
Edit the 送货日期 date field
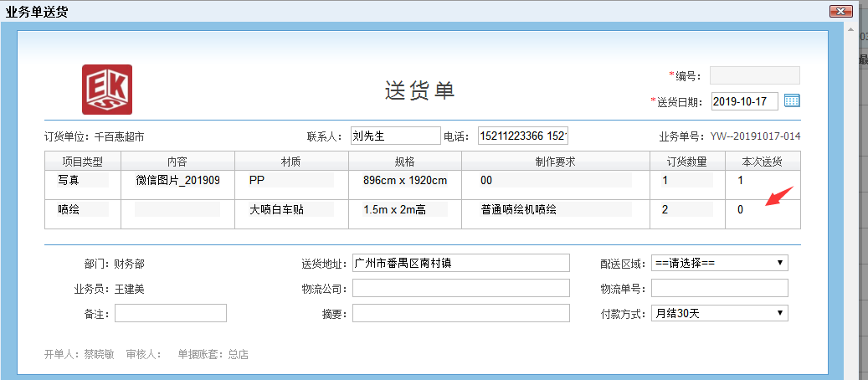[x=744, y=101]
